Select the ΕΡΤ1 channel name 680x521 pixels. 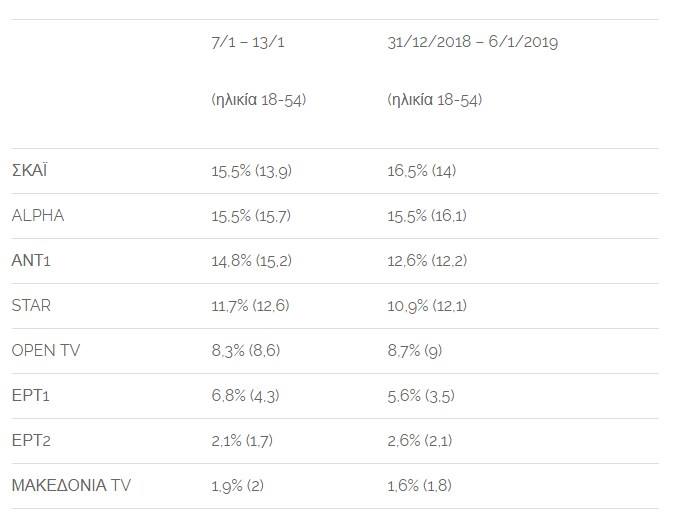coord(31,396)
